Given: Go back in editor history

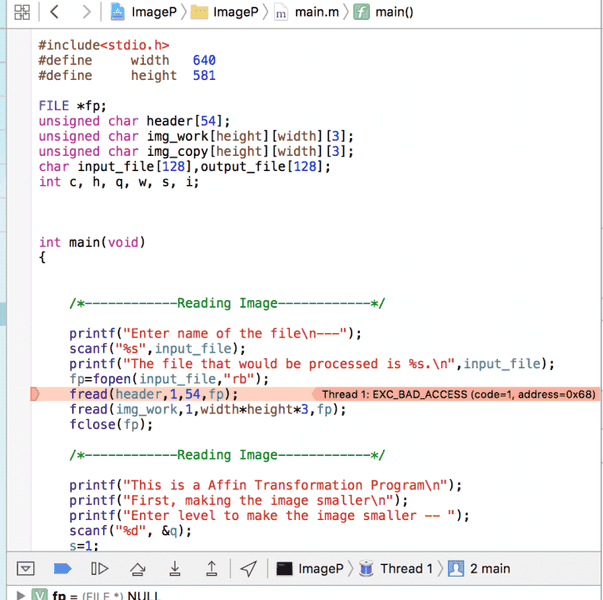Looking at the screenshot, I should [x=54, y=13].
